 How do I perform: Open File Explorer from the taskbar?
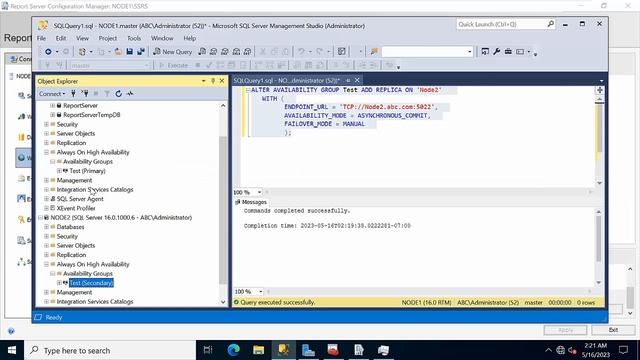(258, 350)
